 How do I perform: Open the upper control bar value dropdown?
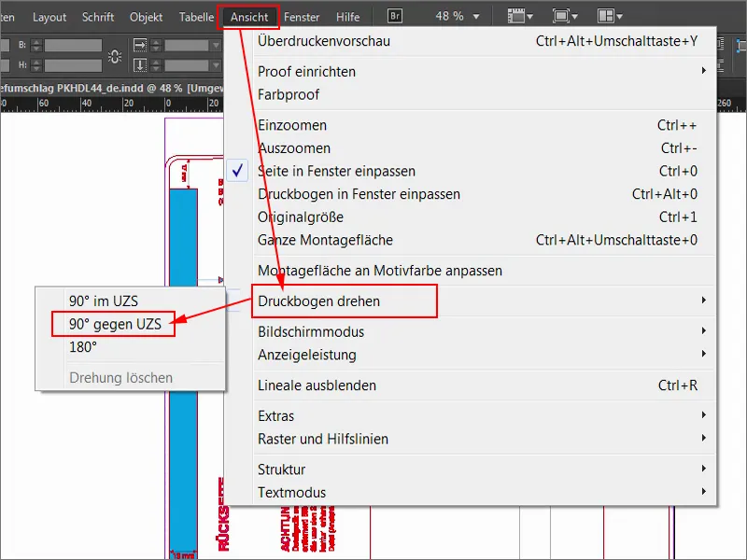tap(216, 45)
